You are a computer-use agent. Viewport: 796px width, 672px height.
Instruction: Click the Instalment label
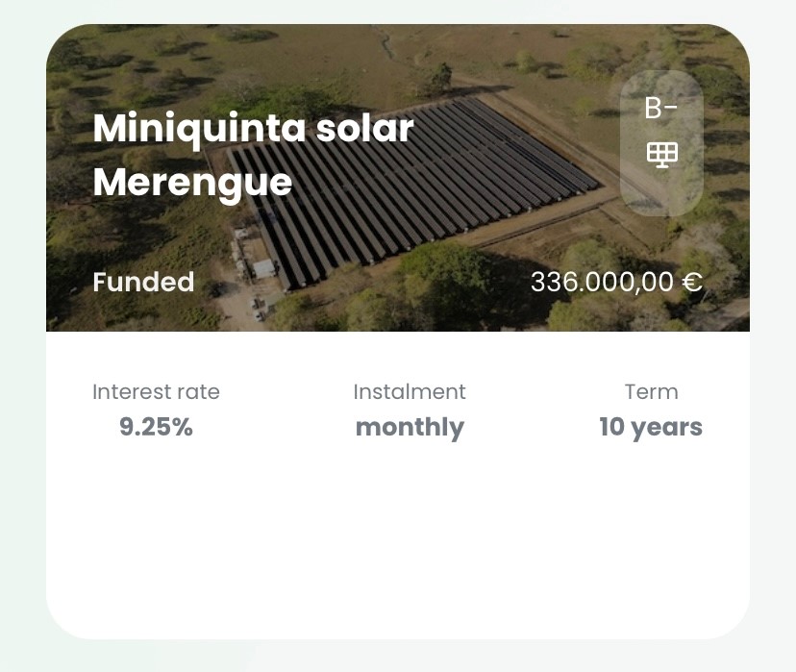(410, 392)
